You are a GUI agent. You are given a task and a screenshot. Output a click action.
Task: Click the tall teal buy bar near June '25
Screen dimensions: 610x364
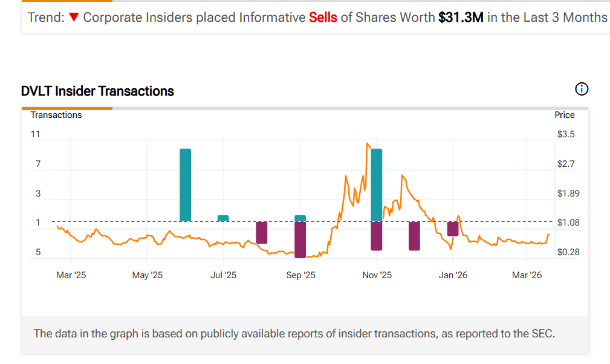(x=186, y=184)
